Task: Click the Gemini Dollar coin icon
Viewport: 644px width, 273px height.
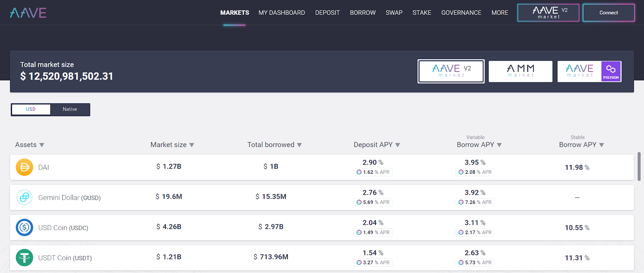Action: tap(24, 197)
